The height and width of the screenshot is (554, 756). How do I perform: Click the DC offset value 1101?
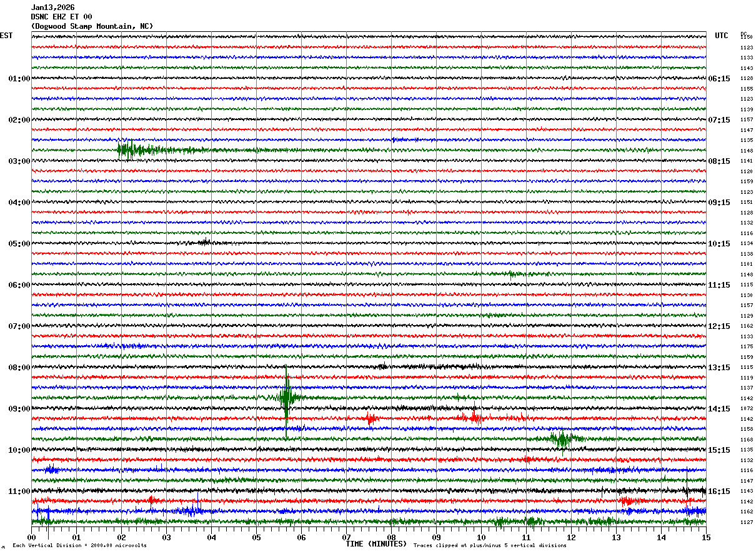(x=746, y=264)
